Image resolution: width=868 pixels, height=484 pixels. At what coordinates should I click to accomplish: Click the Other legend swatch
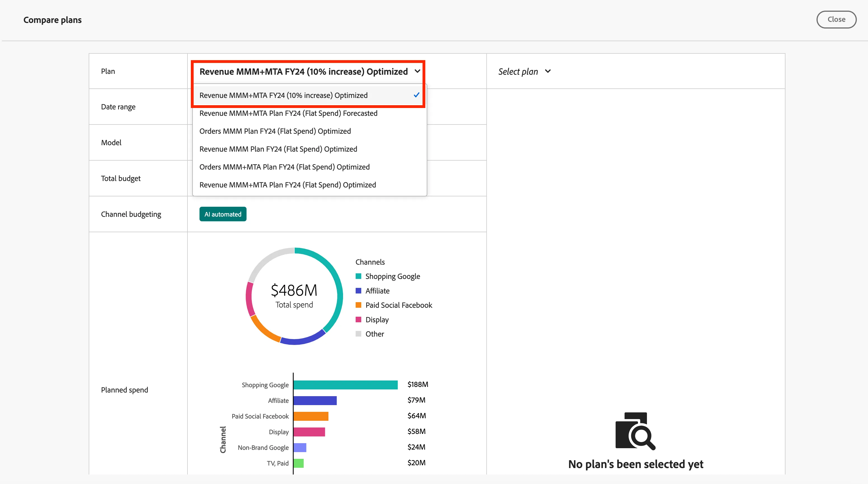click(x=358, y=334)
